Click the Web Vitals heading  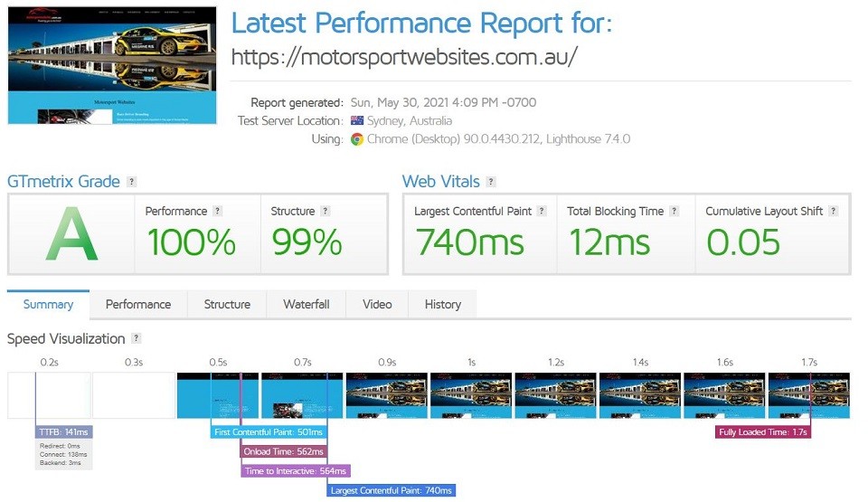[441, 182]
